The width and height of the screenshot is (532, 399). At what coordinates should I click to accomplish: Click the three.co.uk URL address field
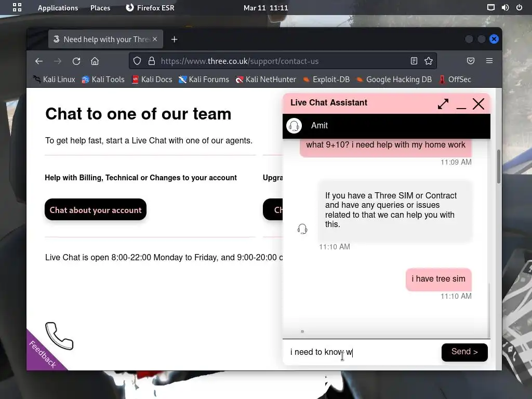282,61
